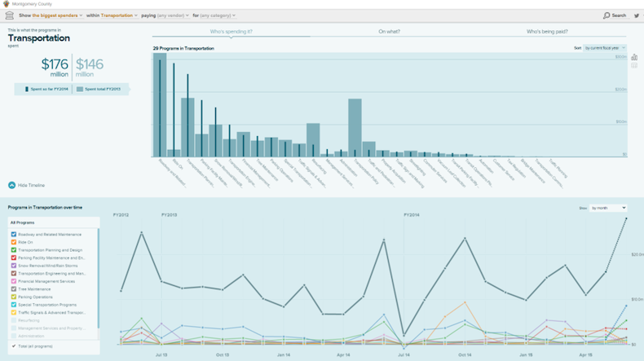Click the Hide Timeline circular arrow icon
The width and height of the screenshot is (644, 361).
(x=11, y=185)
